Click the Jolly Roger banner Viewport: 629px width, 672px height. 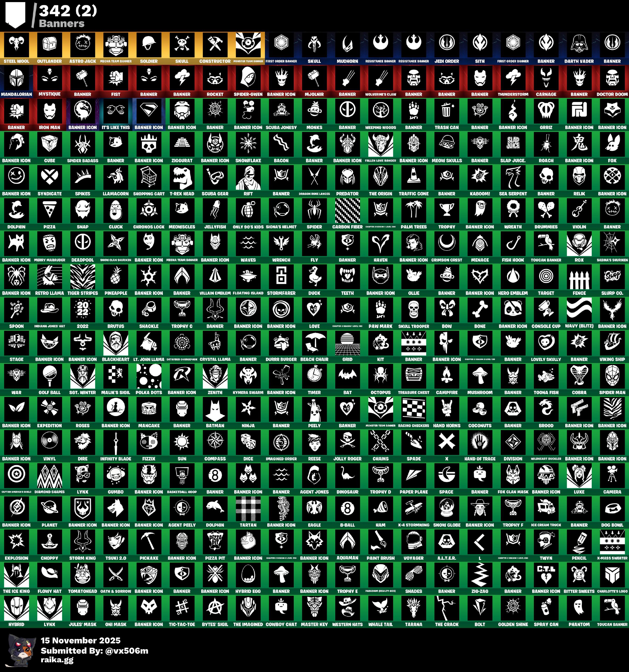click(x=347, y=443)
